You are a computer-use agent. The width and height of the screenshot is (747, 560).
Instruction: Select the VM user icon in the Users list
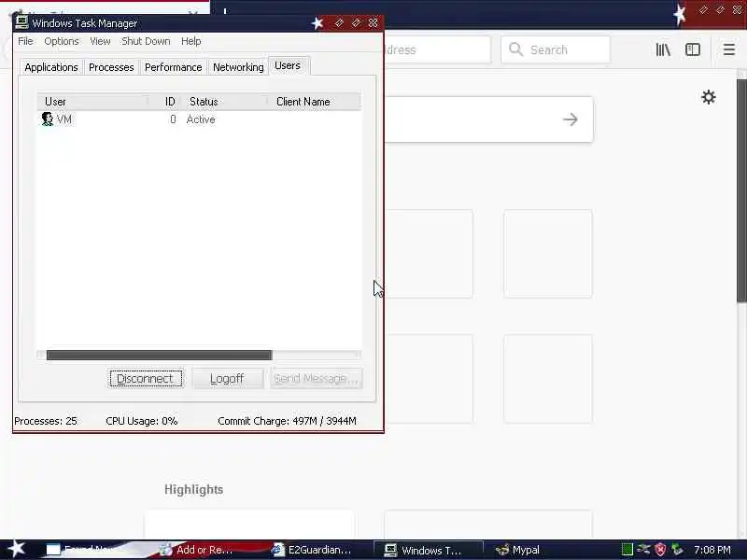tap(48, 119)
